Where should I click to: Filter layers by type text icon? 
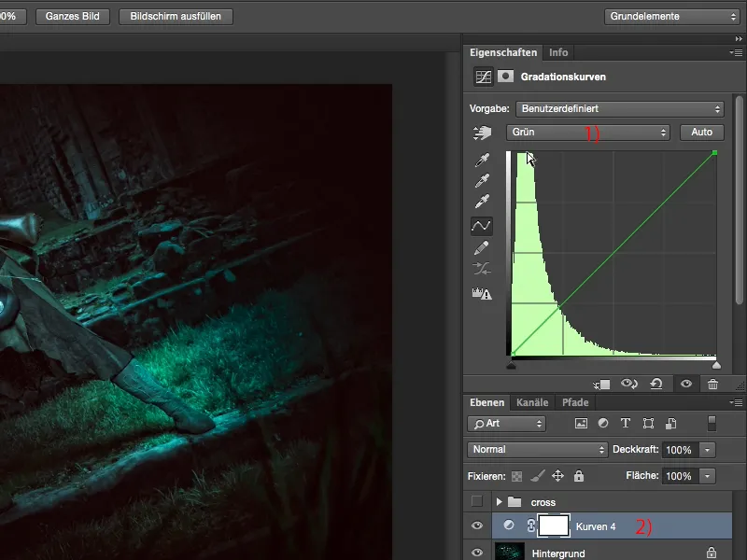coord(626,423)
